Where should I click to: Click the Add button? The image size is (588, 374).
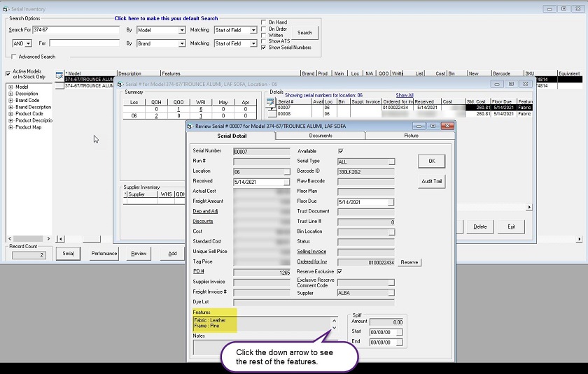point(172,254)
